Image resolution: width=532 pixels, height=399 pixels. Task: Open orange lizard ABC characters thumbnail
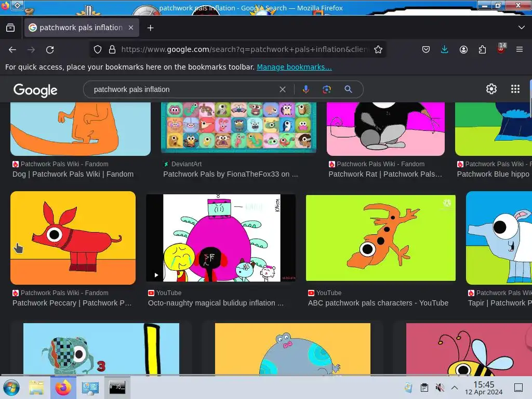(381, 238)
